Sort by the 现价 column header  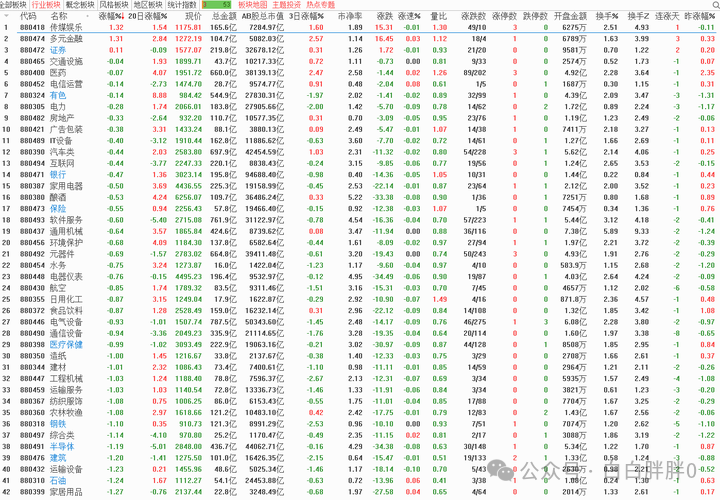pyautogui.click(x=193, y=16)
